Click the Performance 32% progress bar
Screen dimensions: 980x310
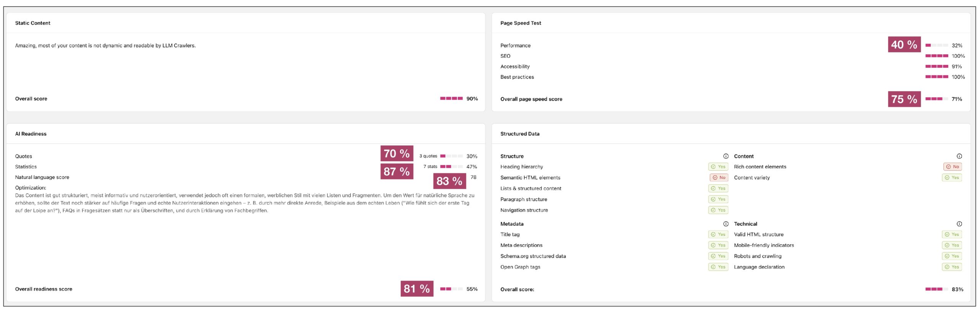[936, 45]
